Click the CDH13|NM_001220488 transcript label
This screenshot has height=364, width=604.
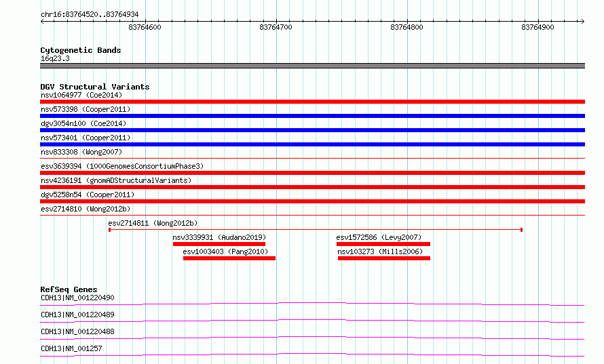pos(77,331)
